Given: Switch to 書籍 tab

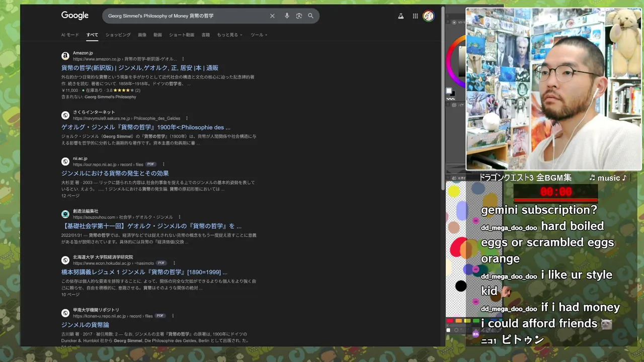Looking at the screenshot, I should click(x=206, y=35).
